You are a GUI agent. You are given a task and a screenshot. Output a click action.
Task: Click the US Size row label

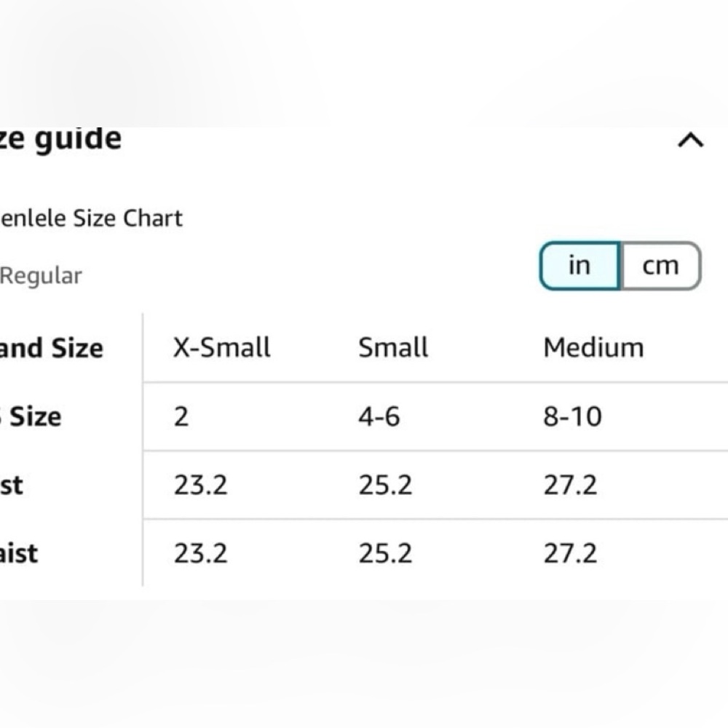[32, 417]
